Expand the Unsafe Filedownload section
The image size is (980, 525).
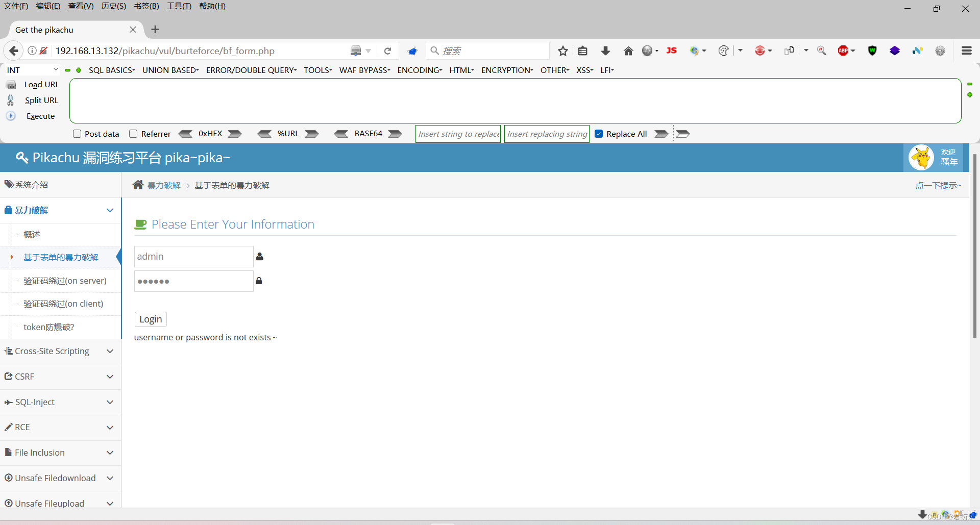click(x=60, y=478)
